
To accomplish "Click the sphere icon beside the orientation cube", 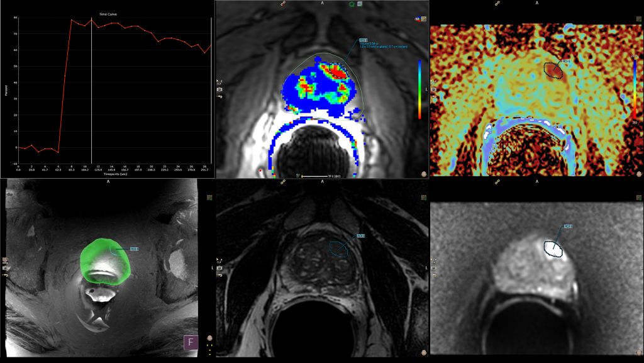I will coord(209,338).
